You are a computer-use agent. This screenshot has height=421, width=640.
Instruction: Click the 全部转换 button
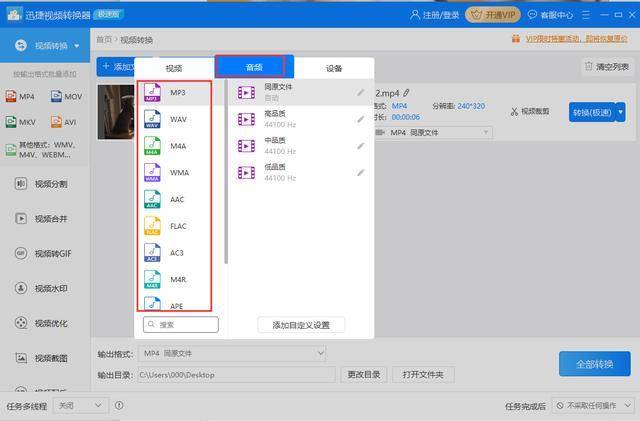coord(595,364)
